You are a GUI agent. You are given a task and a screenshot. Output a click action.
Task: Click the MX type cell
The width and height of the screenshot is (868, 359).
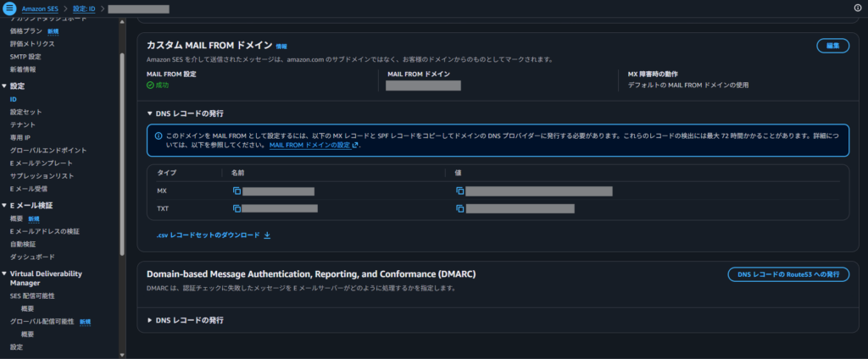162,191
